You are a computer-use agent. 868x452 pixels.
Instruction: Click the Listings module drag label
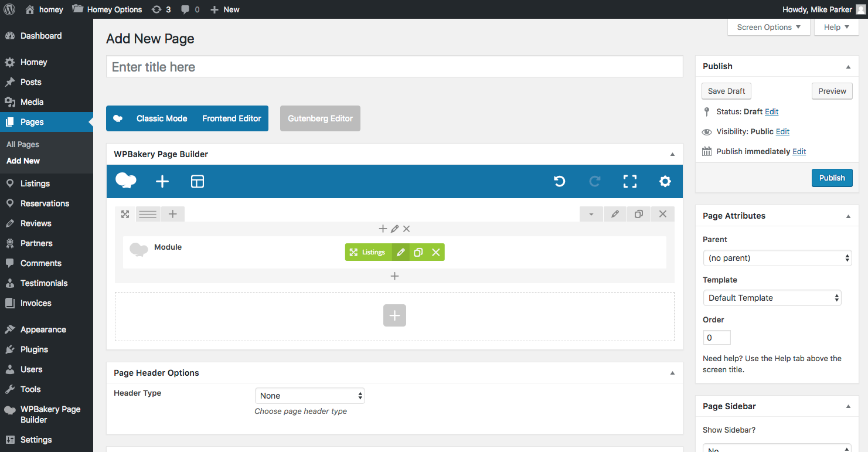pyautogui.click(x=368, y=252)
